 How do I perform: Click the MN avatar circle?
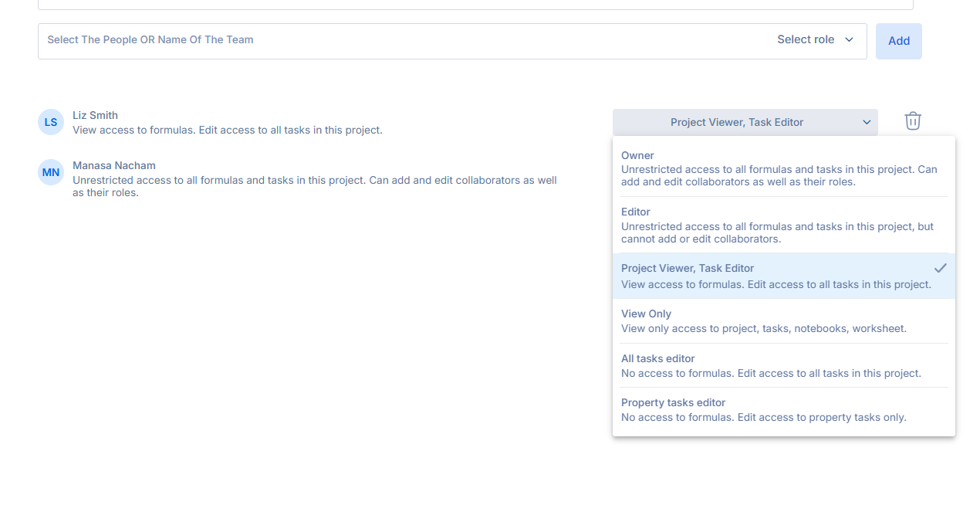click(x=51, y=172)
